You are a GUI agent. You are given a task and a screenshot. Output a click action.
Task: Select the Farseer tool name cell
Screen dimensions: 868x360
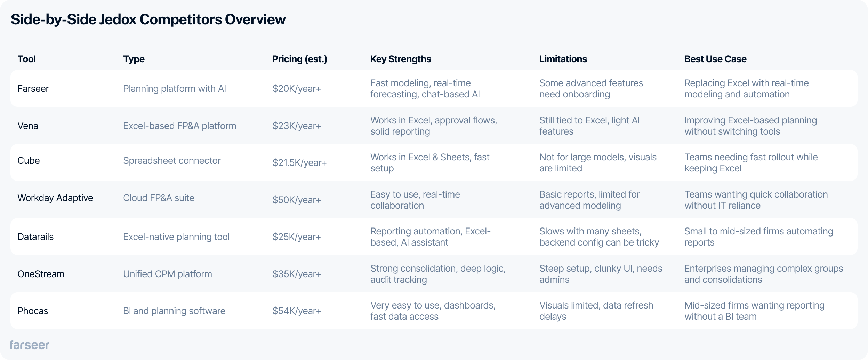[x=33, y=89]
